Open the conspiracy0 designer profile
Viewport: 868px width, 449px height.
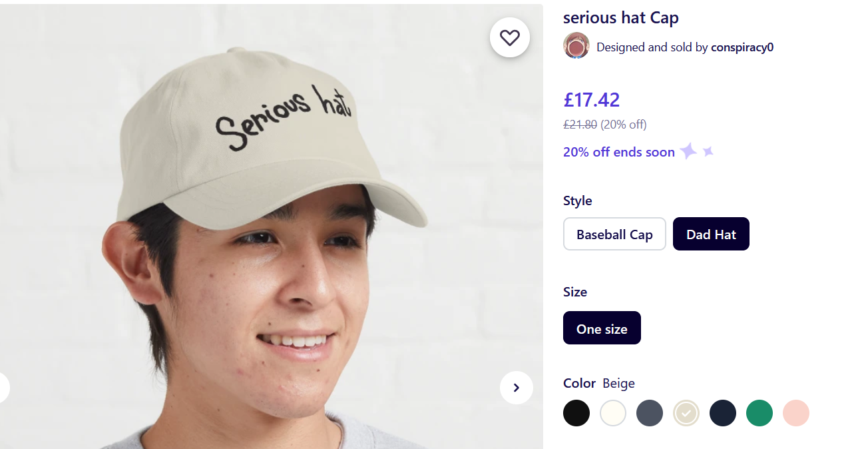pyautogui.click(x=742, y=47)
